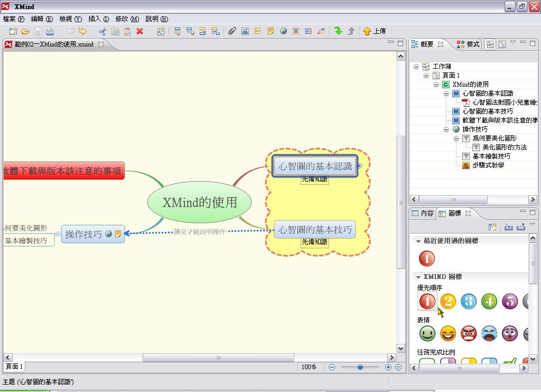Click the green drill-down arrow icon
541x392 pixels.
pyautogui.click(x=339, y=31)
